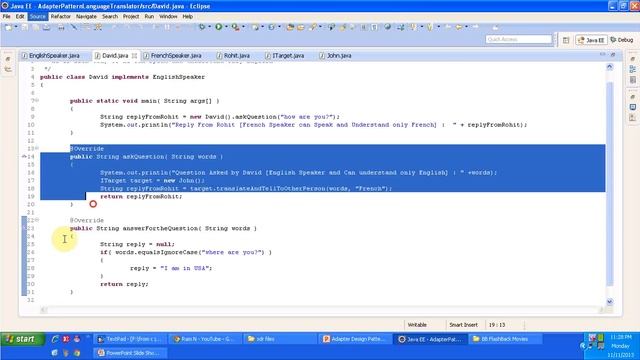
Task: Open the Source menu
Action: (x=38, y=16)
